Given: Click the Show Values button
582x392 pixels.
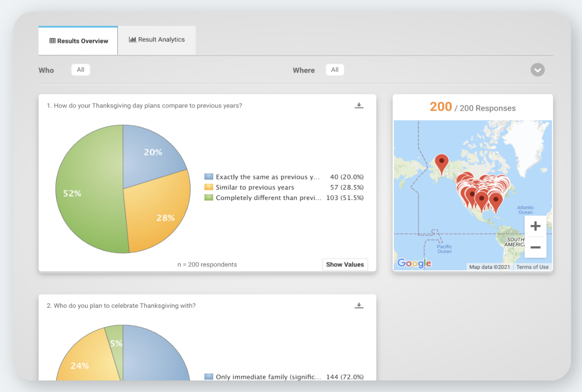Looking at the screenshot, I should click(x=345, y=264).
